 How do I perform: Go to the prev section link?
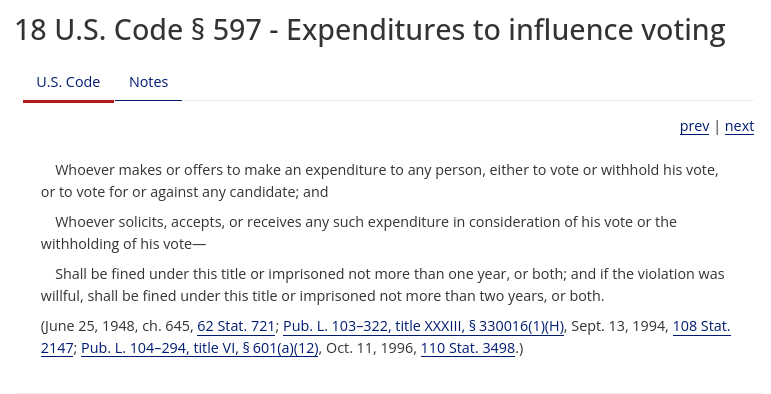(x=694, y=126)
